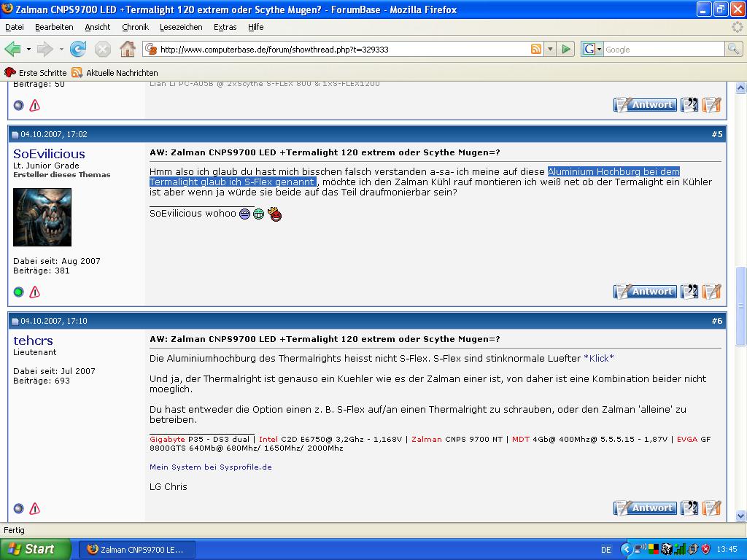Click post icon next to 04.10.2007, 17:10

(x=15, y=322)
